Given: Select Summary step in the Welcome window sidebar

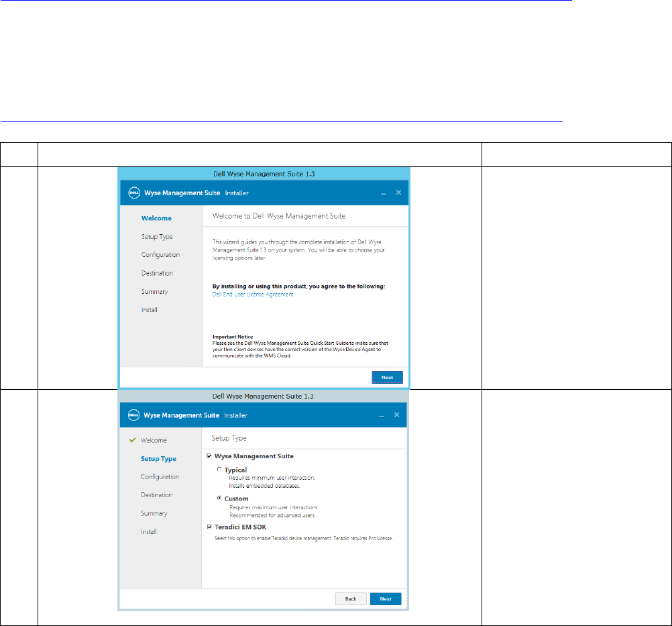Looking at the screenshot, I should click(x=154, y=292).
